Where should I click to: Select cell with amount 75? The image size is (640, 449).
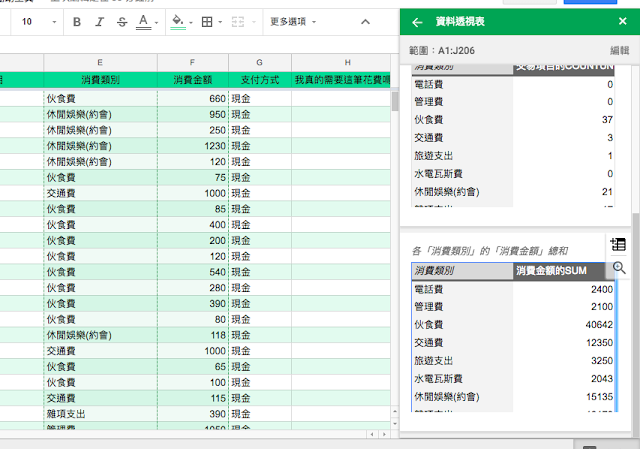coord(193,178)
